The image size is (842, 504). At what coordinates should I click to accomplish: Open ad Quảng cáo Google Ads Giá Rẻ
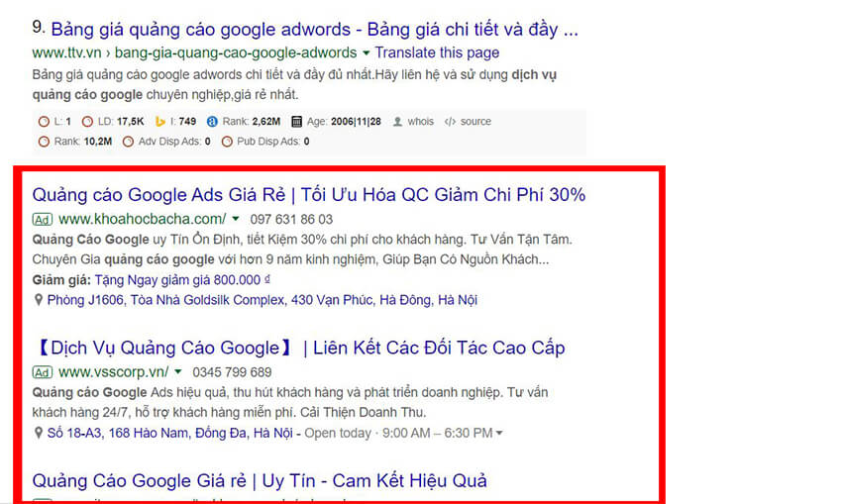point(309,194)
